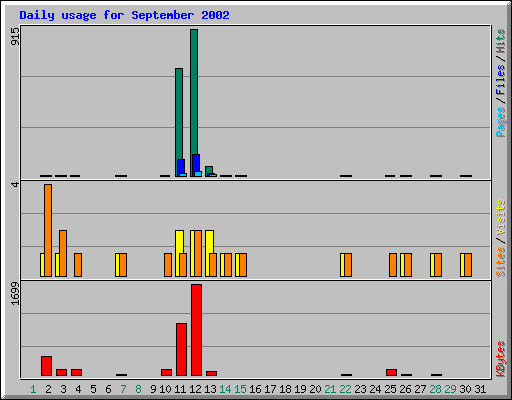Click the day '12' axis label
This screenshot has height=400, width=512.
(x=195, y=389)
